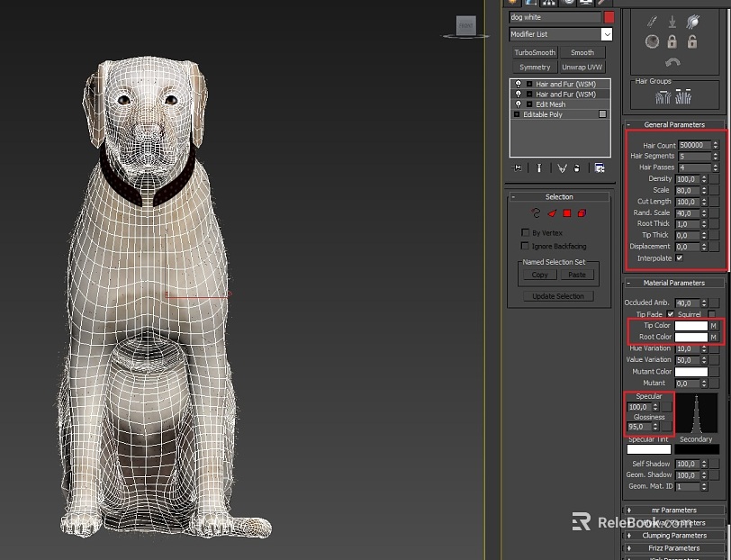731x560 pixels.
Task: Click the Hue Variation value field
Action: coord(687,348)
